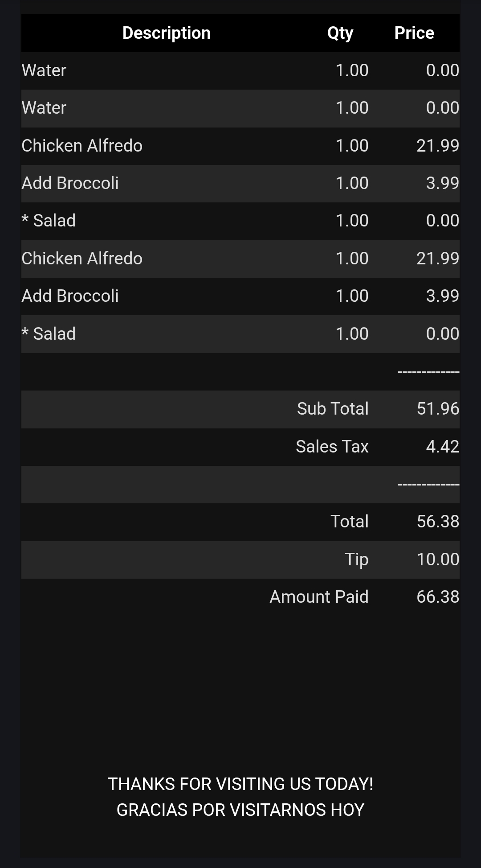Select the second Add Broccoli entry
The width and height of the screenshot is (481, 868).
point(70,296)
